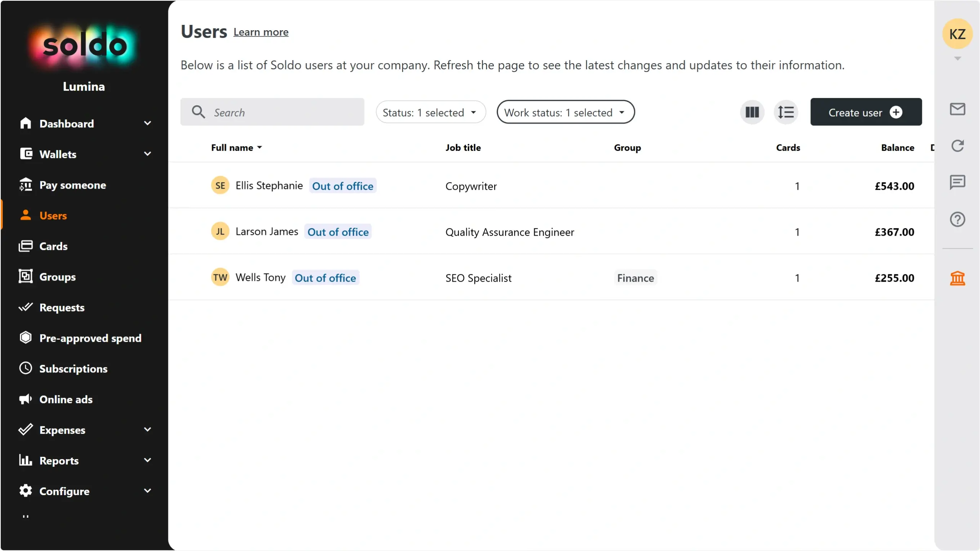
Task: Open Larson James's user name
Action: (267, 231)
